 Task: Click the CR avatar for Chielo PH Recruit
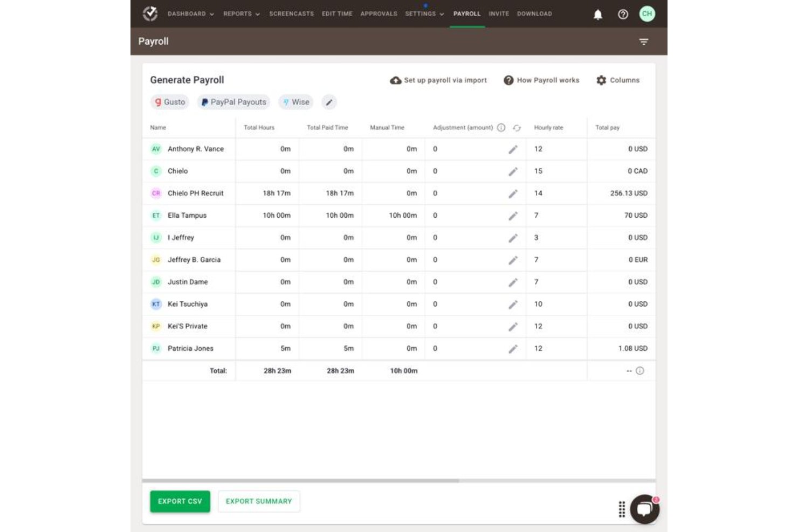[x=156, y=193]
